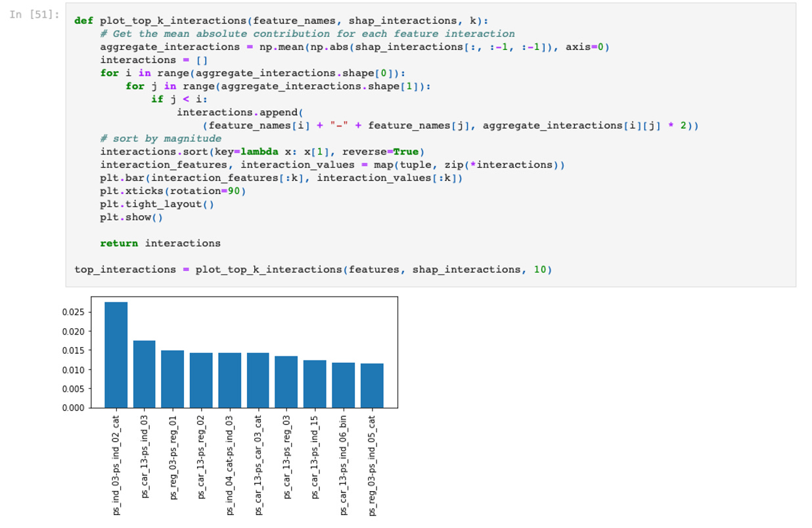Click x-axis label ps_car_13-ps_reg_03
This screenshot has width=812, height=528.
(286, 457)
